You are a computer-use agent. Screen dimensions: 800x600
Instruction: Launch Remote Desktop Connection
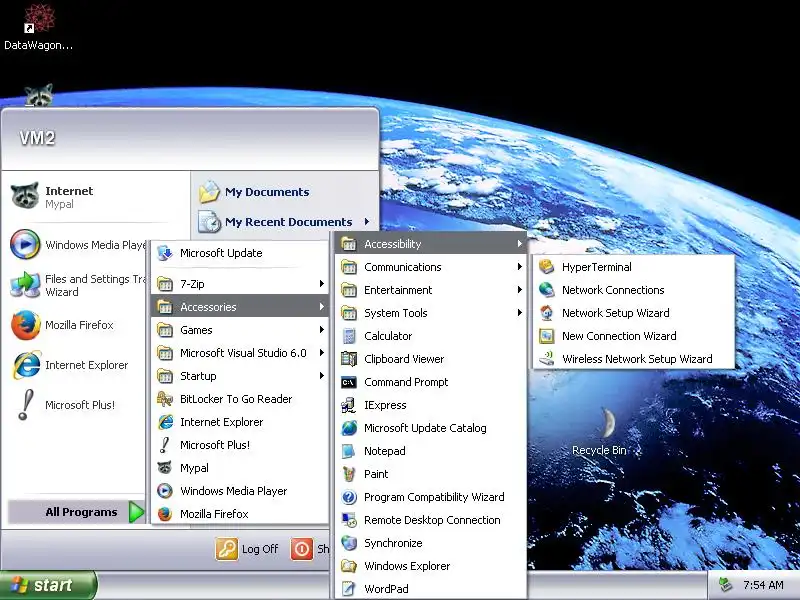[431, 519]
